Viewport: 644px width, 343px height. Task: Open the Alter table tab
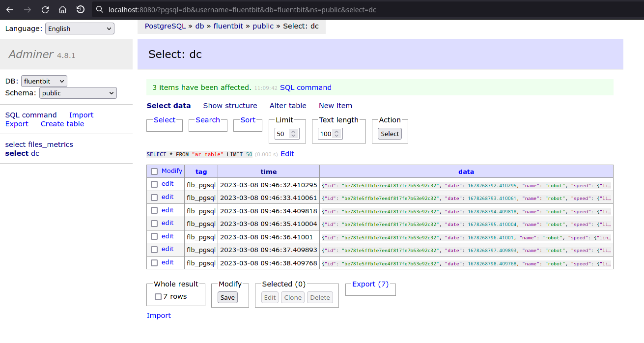pos(288,106)
